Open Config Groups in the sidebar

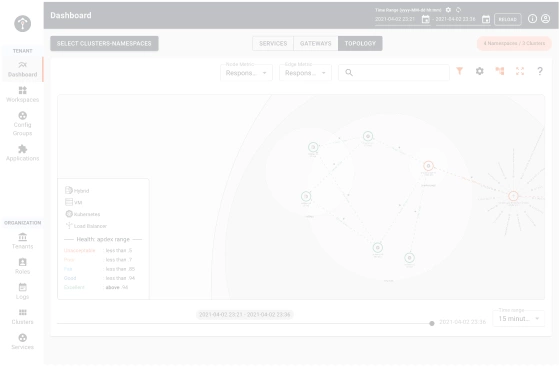(x=22, y=124)
